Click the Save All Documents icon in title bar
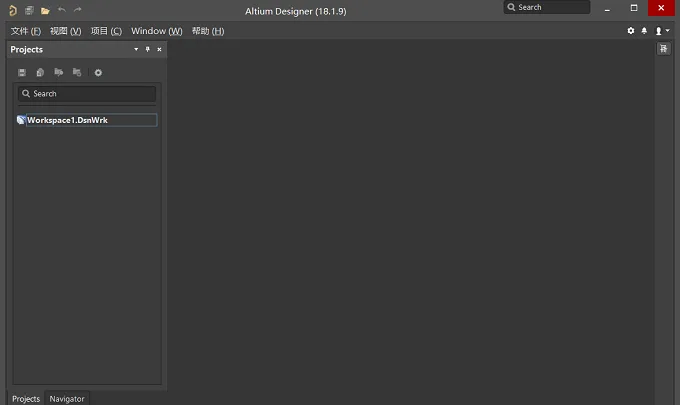Viewport: 680px width, 405px height. (29, 10)
